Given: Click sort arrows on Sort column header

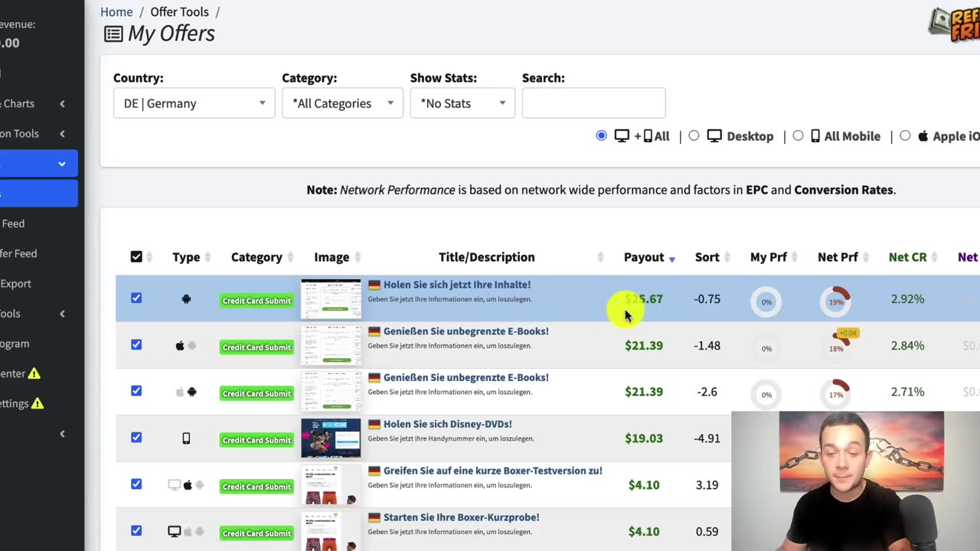Looking at the screenshot, I should click(727, 258).
